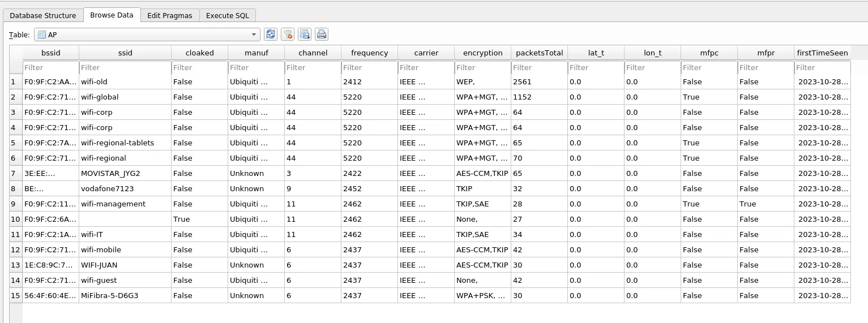This screenshot has width=868, height=323.
Task: Select row number 1 header
Action: [16, 81]
